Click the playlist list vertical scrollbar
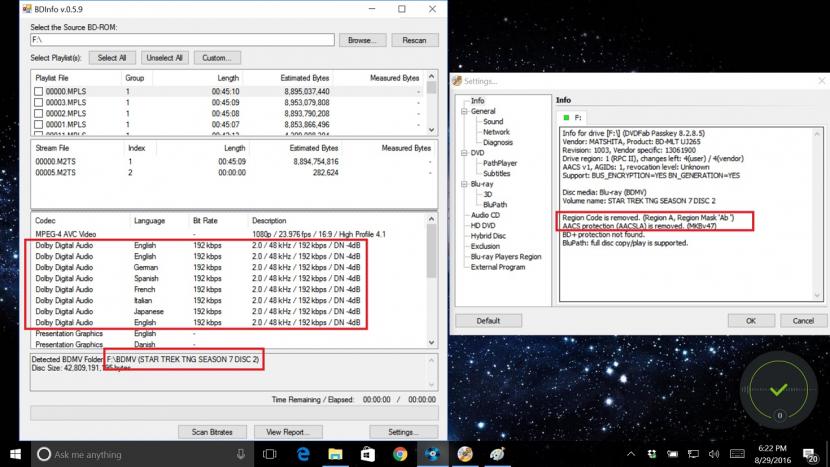Viewport: 830px width, 467px height. (431, 107)
